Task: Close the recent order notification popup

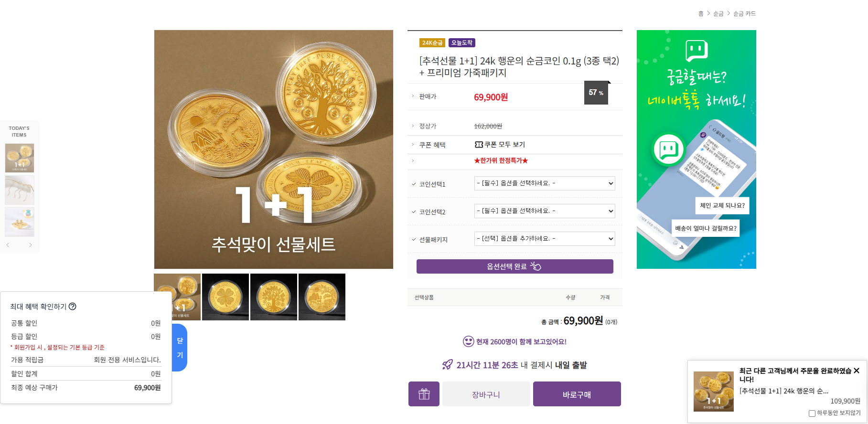Action: (x=857, y=371)
